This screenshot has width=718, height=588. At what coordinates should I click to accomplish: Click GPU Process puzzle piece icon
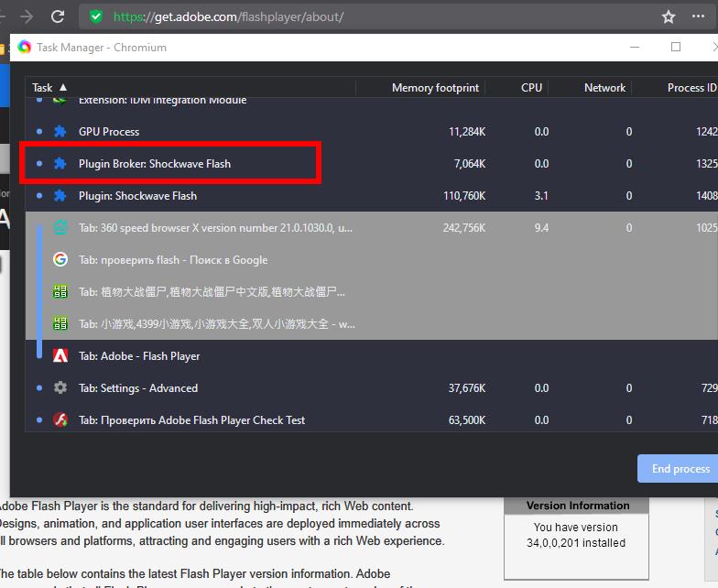[x=60, y=132]
